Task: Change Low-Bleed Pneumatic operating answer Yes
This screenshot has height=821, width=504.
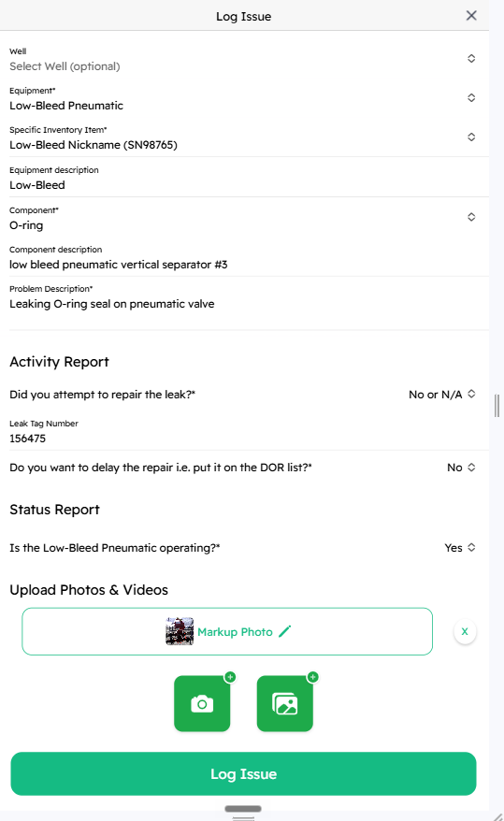Action: coord(460,548)
